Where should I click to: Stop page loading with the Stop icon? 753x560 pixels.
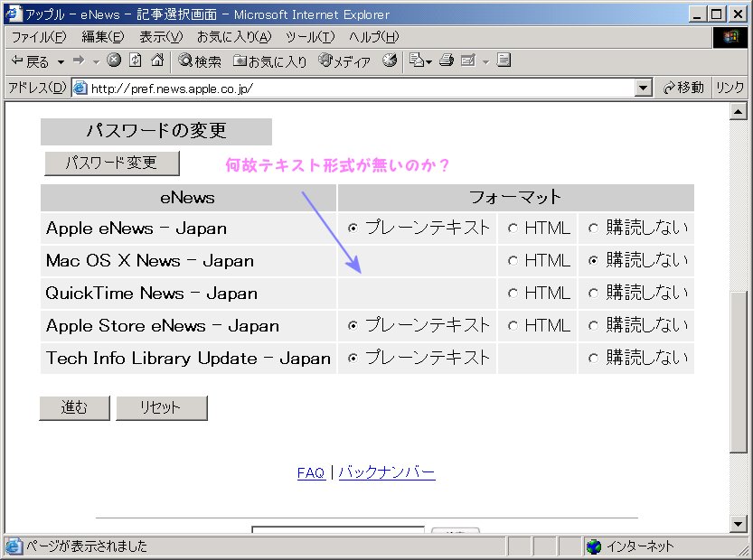click(114, 60)
